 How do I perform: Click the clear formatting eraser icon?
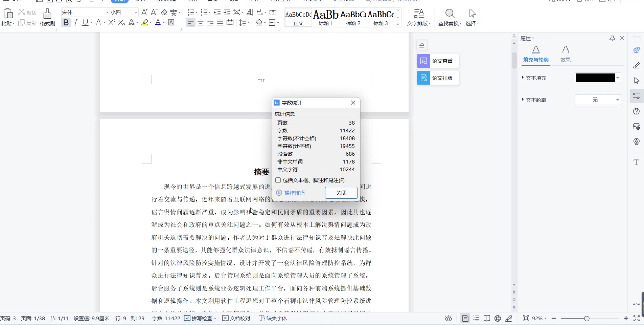point(164,13)
